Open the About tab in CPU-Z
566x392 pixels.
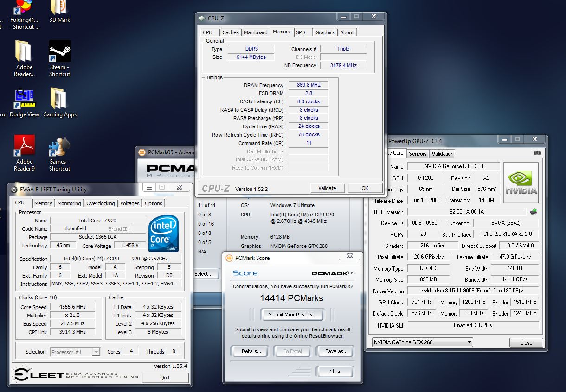tap(347, 32)
